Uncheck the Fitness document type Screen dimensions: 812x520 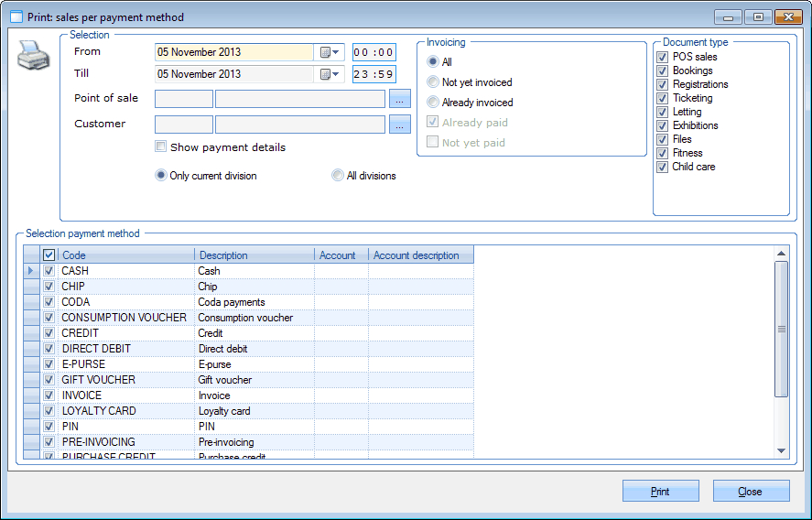(x=663, y=153)
